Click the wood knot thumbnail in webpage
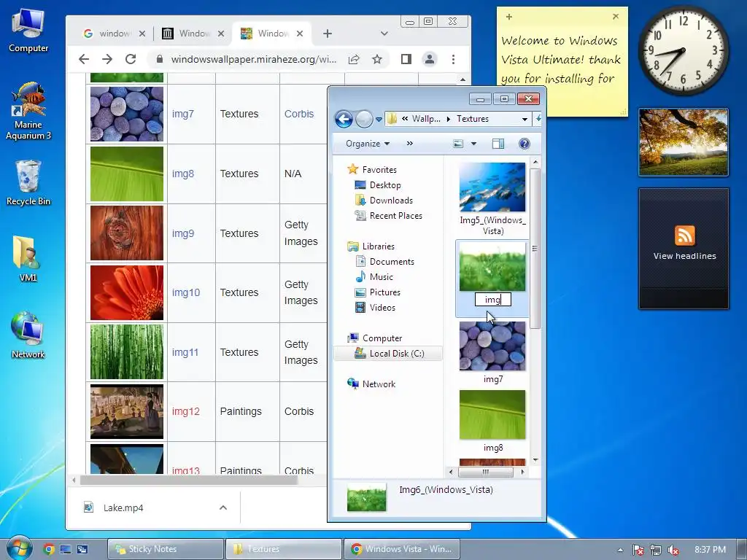 coord(127,233)
